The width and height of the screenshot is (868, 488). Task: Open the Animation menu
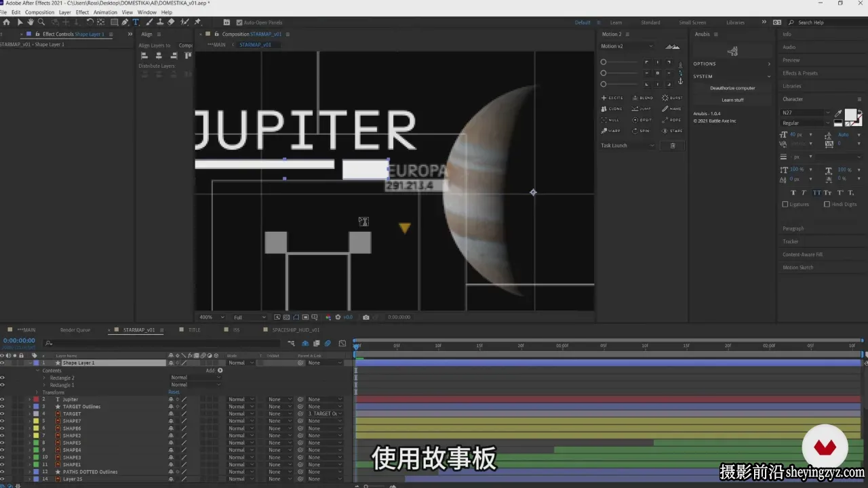click(x=105, y=12)
